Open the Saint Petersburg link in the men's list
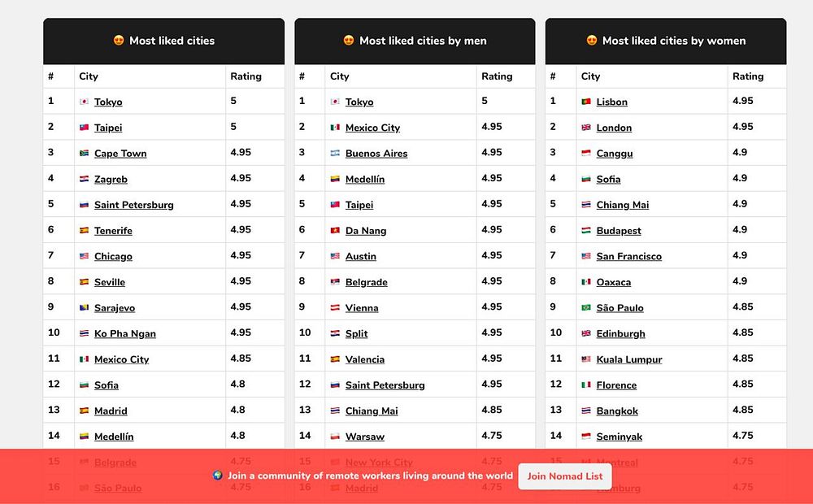This screenshot has width=813, height=504. [x=385, y=385]
